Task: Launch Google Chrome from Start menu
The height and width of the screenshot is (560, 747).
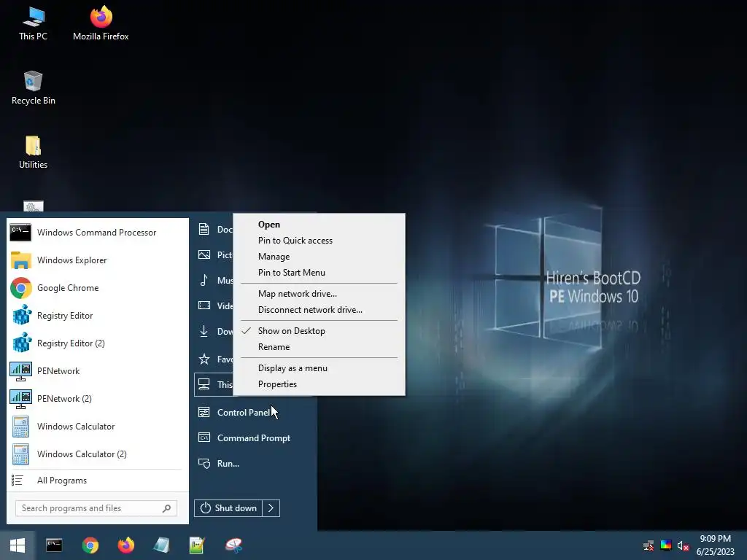Action: point(97,287)
